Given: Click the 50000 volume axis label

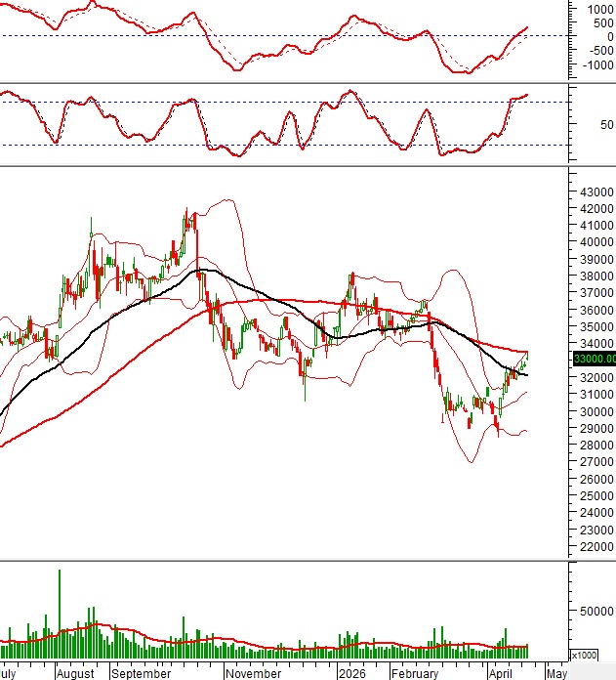Looking at the screenshot, I should [595, 612].
